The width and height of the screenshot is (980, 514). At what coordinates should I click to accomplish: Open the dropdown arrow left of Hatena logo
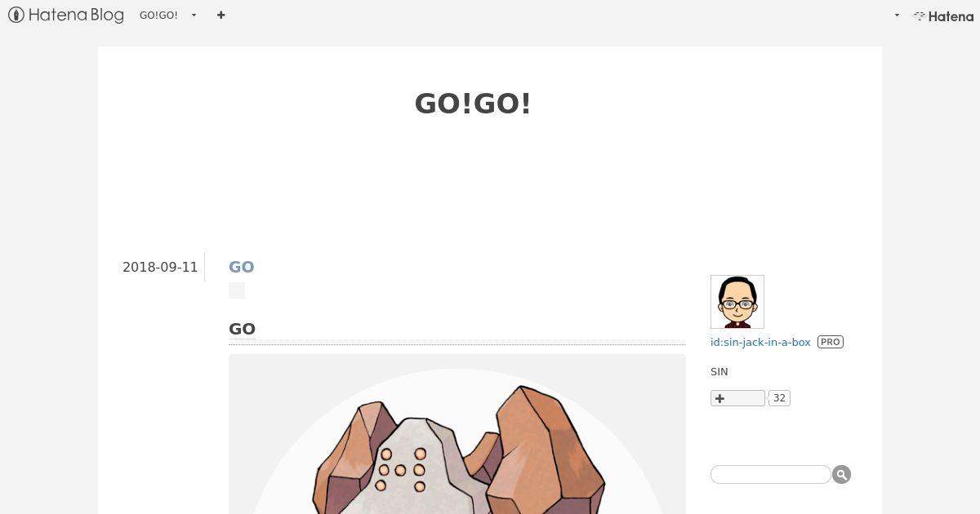click(897, 16)
